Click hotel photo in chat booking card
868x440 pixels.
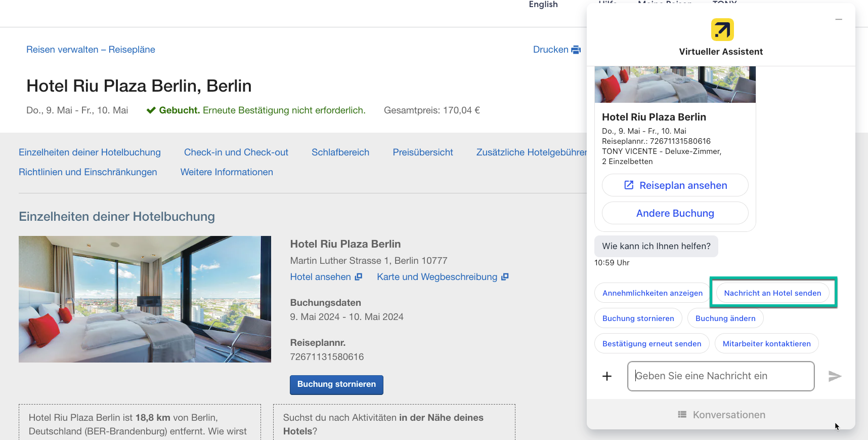[x=675, y=85]
